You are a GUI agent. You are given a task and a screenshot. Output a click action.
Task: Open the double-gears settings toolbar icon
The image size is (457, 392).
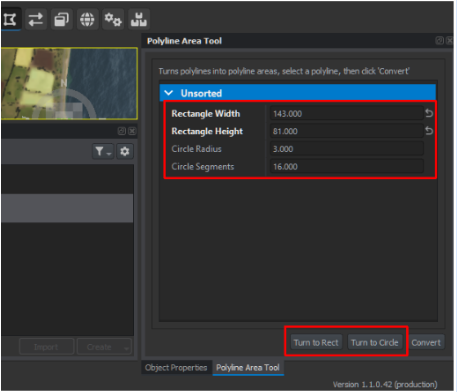coord(113,19)
